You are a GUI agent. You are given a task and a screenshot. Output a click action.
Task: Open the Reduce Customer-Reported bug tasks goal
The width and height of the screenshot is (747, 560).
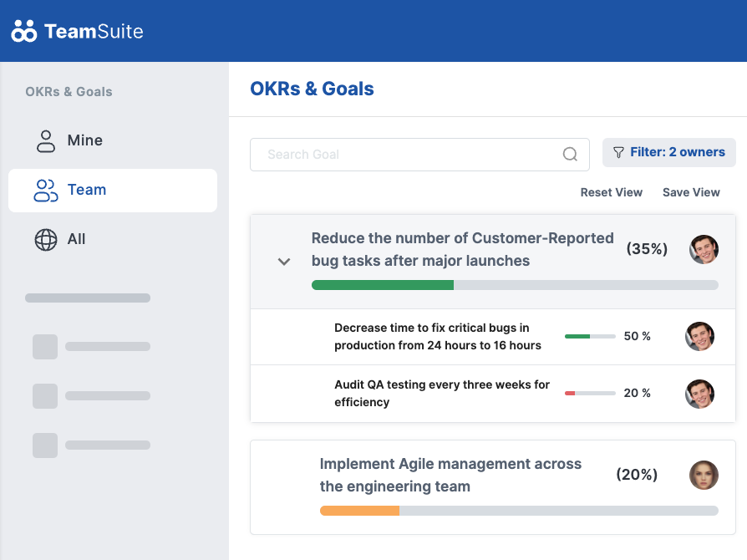[462, 249]
